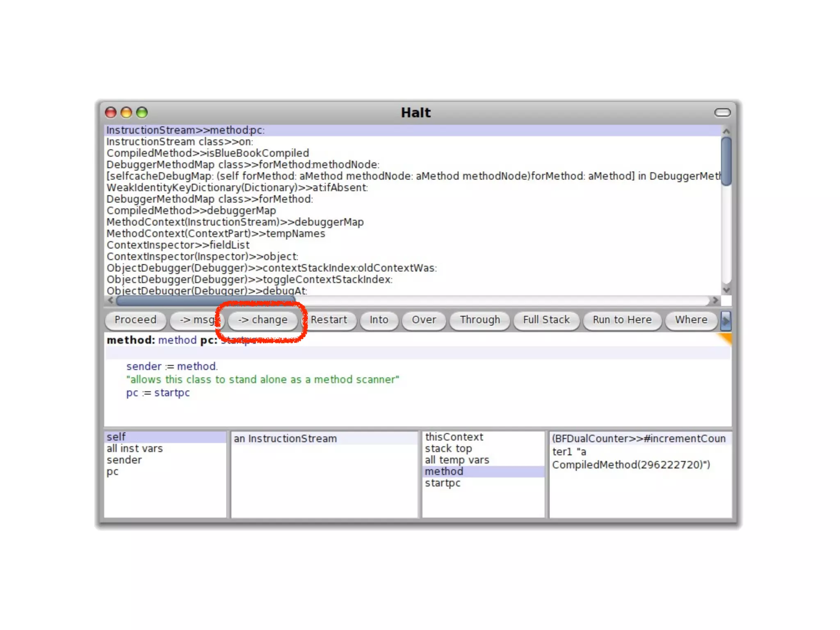Click the horizontal scroll left arrow
The height and width of the screenshot is (630, 840).
point(111,300)
